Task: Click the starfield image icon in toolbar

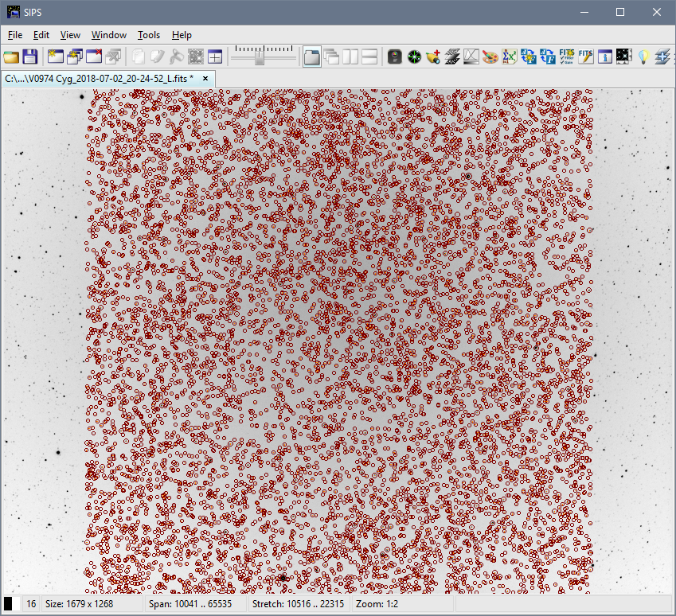Action: pyautogui.click(x=624, y=57)
